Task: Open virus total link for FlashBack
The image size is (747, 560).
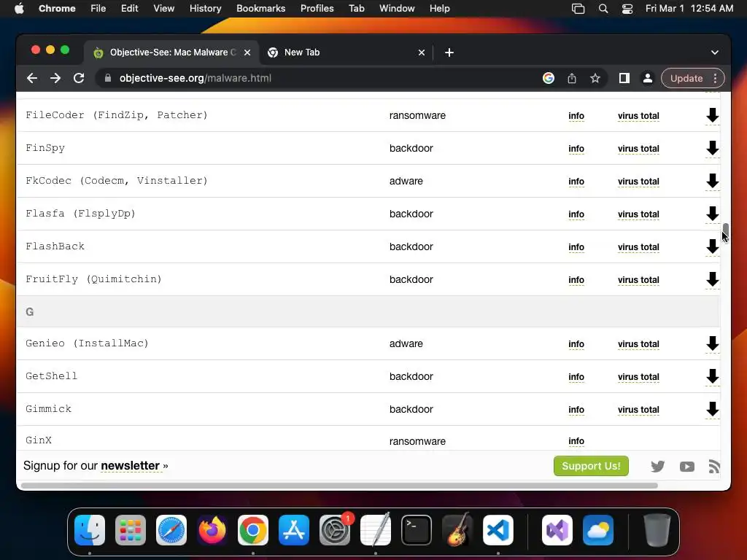Action: pyautogui.click(x=638, y=247)
